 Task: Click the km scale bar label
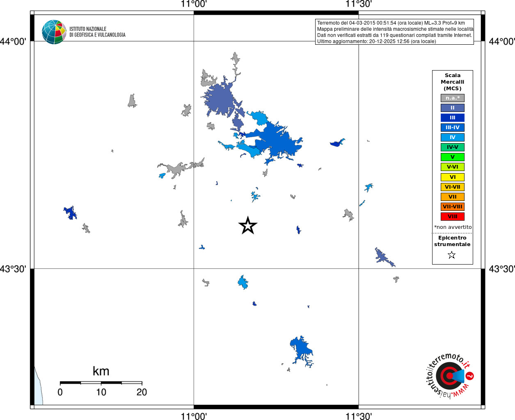[x=101, y=371]
